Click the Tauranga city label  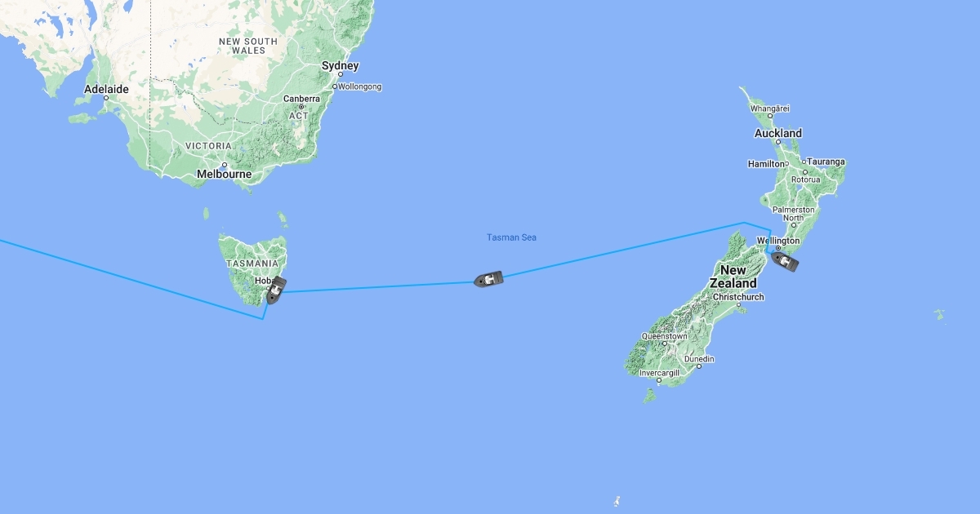tap(826, 162)
